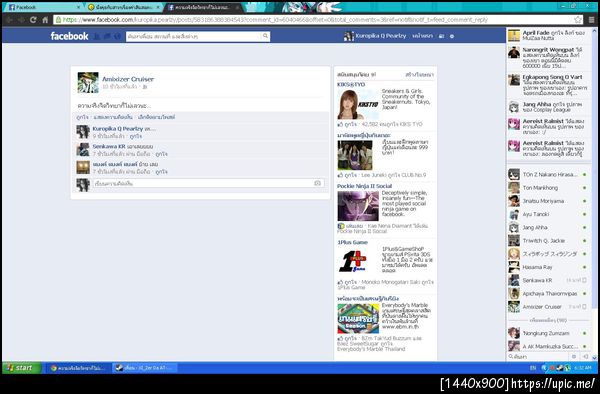Click Amixizer Cruiser post avatar
The image size is (600, 394).
point(88,82)
